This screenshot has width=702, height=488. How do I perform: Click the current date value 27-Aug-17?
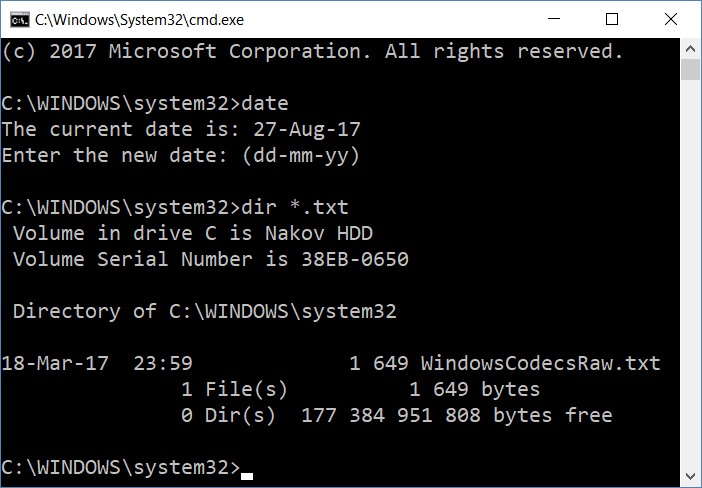(307, 130)
